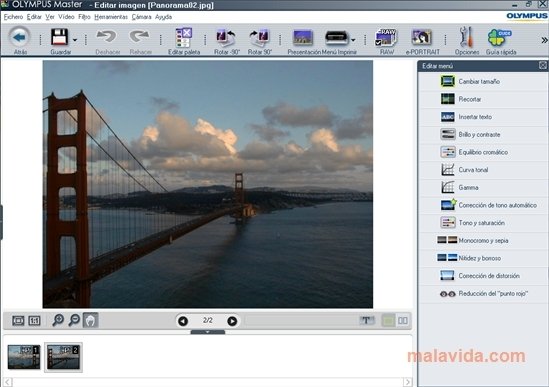549x387 pixels.
Task: Click the left side panel handle
Action: pos(1,223)
